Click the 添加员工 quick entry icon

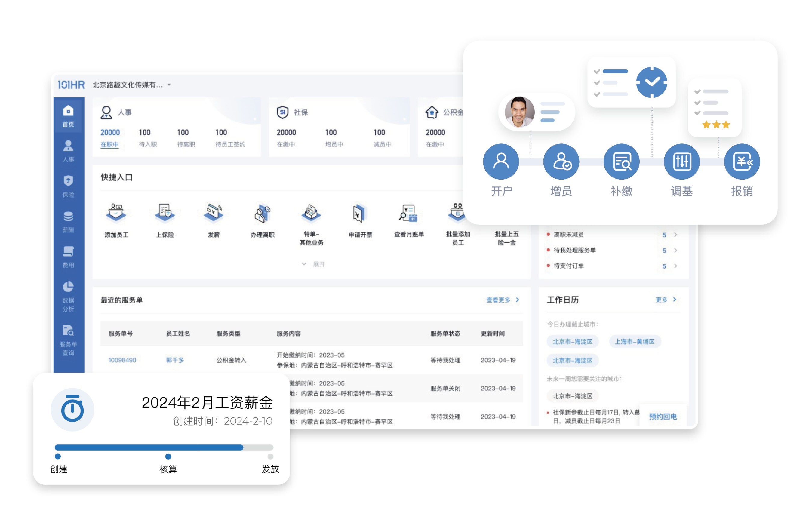[x=116, y=212]
